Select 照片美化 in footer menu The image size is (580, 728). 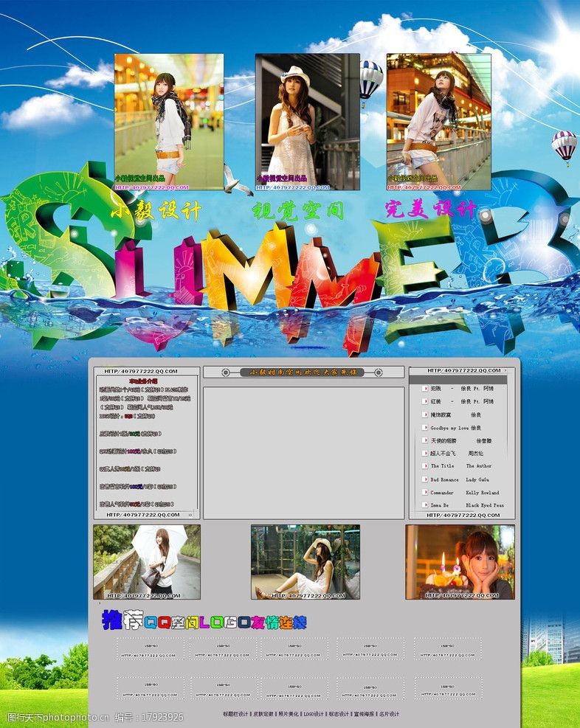click(x=290, y=714)
